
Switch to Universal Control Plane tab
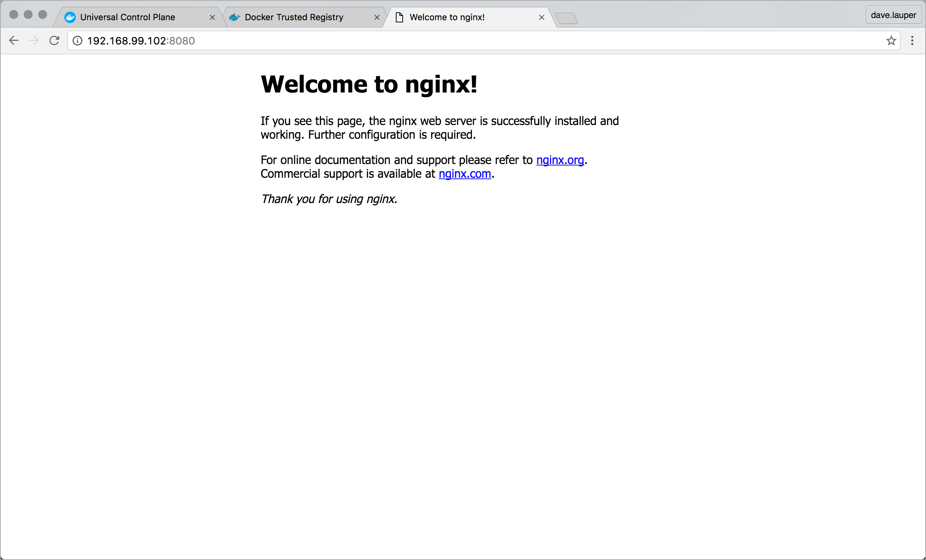[128, 17]
